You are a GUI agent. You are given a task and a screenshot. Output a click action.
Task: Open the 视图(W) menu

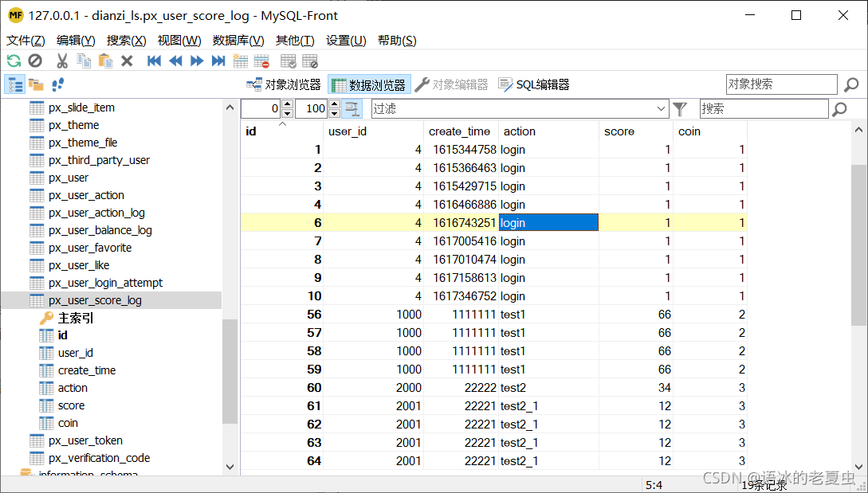pyautogui.click(x=179, y=41)
